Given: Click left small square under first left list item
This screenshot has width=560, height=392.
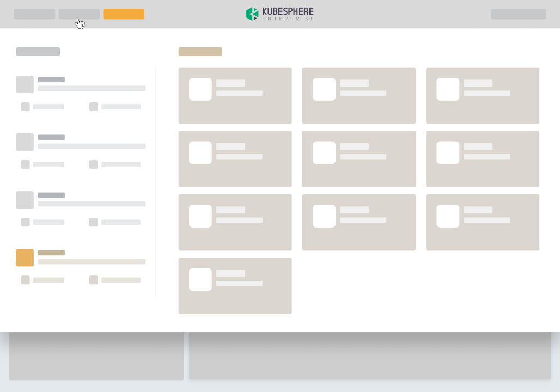Looking at the screenshot, I should (x=25, y=107).
